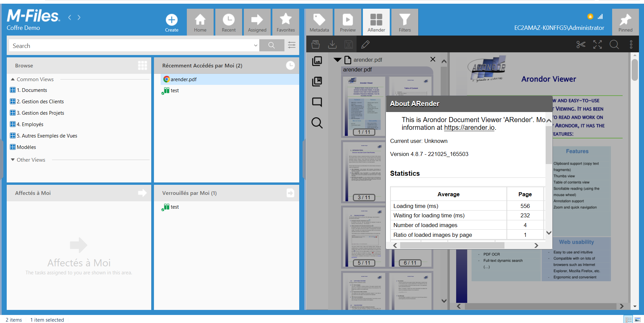Toggle ARender fullscreen mode

[598, 44]
